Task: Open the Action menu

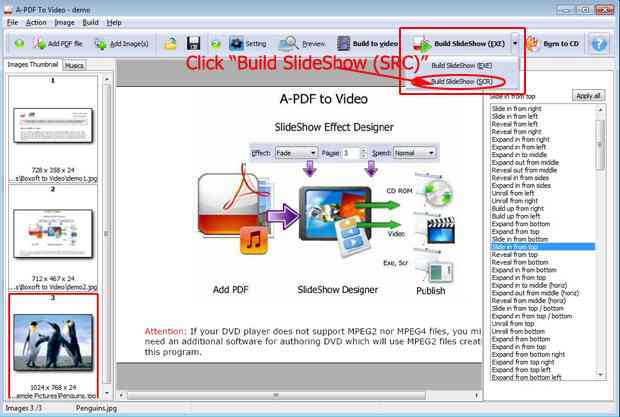Action: (x=36, y=23)
